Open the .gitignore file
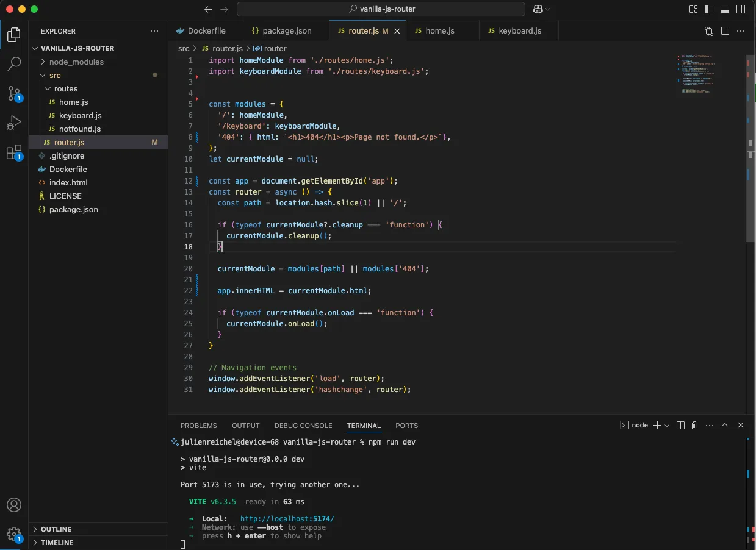This screenshot has height=550, width=756. (x=98, y=155)
